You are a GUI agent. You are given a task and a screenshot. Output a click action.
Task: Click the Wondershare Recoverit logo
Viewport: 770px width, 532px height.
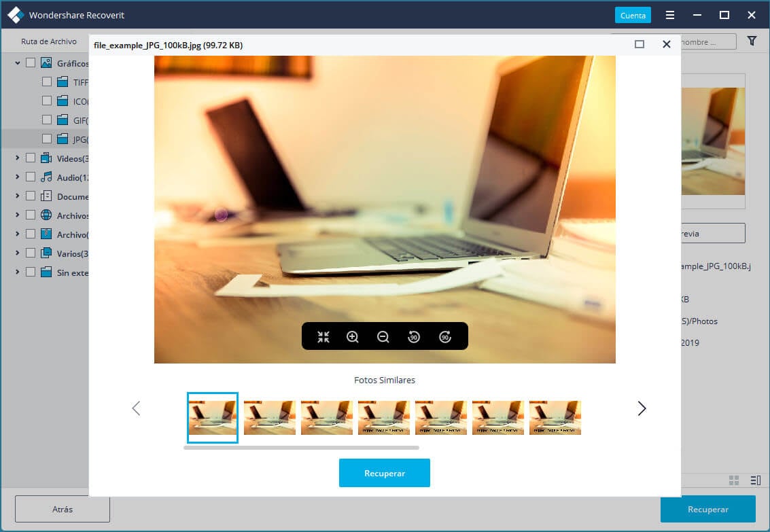(x=16, y=15)
